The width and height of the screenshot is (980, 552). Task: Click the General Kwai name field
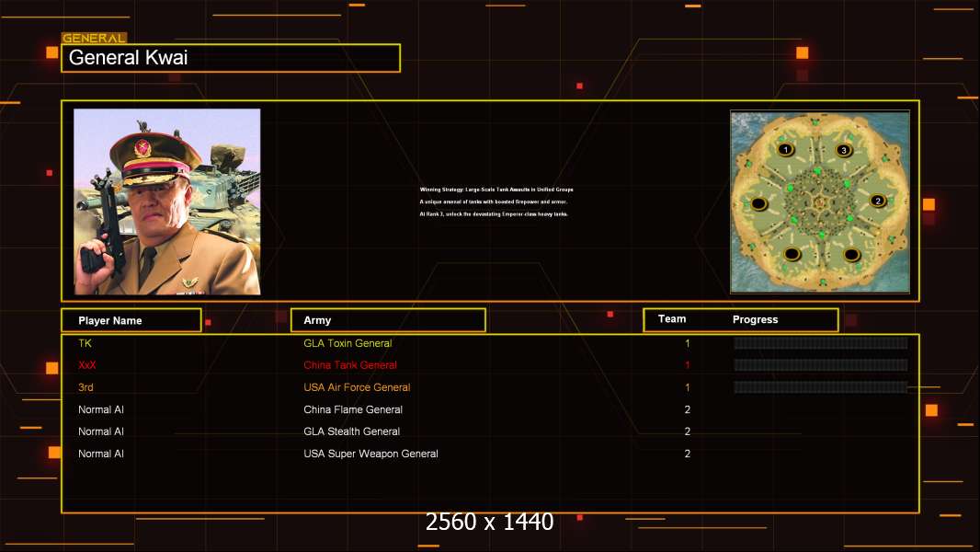tap(231, 58)
